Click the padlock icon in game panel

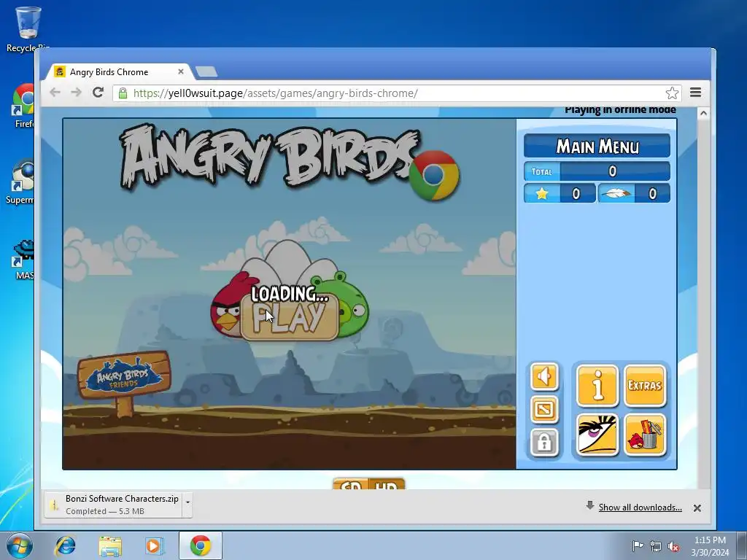click(x=544, y=443)
